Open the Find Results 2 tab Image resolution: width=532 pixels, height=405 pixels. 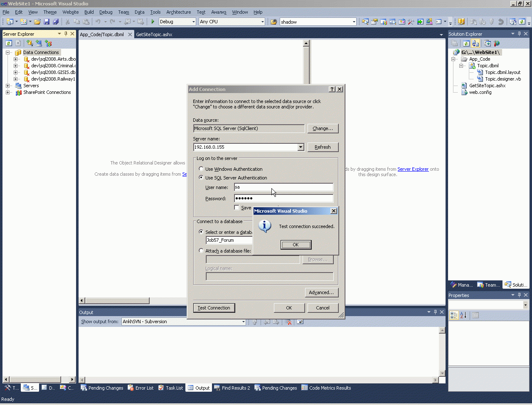(232, 388)
